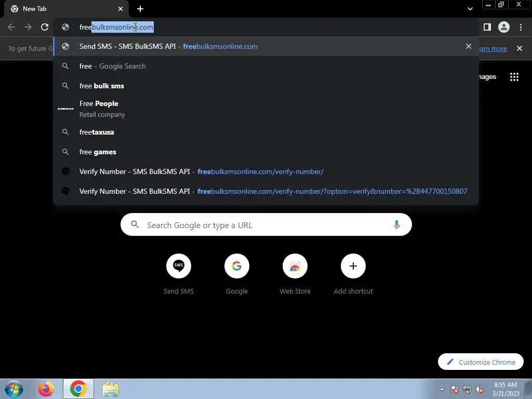The image size is (532, 399).
Task: Select the Send SMS freebulksmsonline.com suggestion
Action: pyautogui.click(x=266, y=46)
